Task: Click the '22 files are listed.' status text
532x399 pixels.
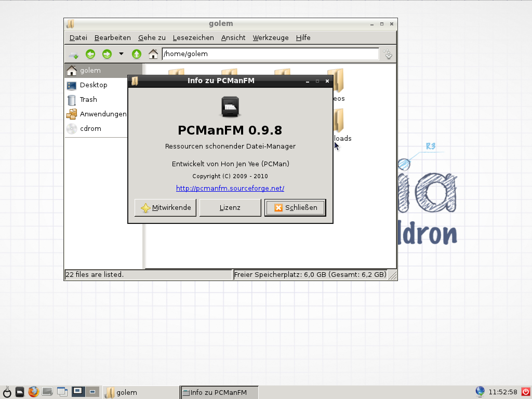Action: (95, 274)
